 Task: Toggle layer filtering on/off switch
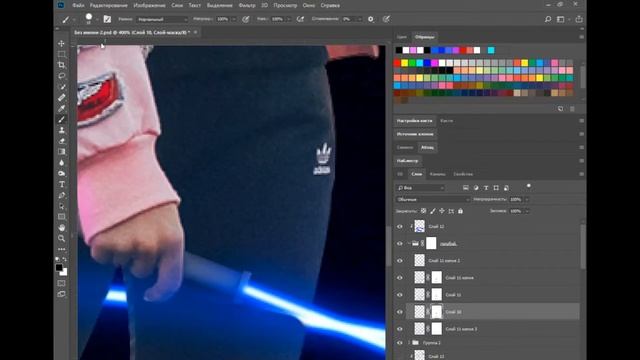(529, 186)
